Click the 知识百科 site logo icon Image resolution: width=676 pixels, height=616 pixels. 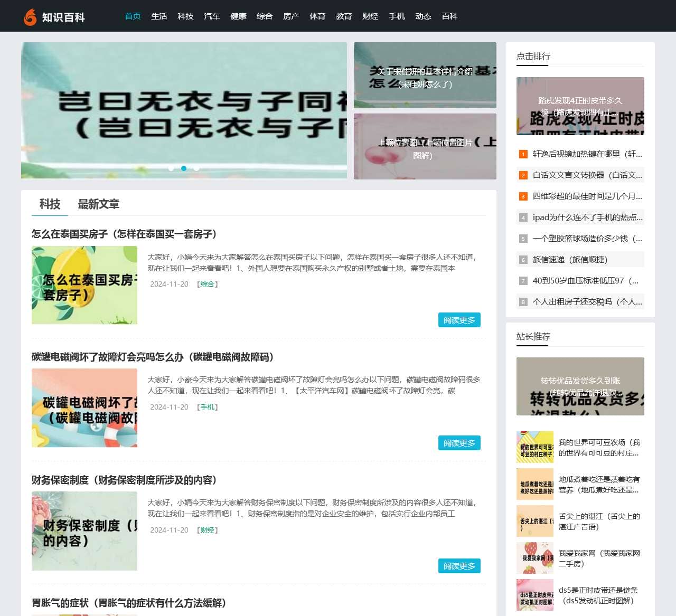(x=30, y=16)
